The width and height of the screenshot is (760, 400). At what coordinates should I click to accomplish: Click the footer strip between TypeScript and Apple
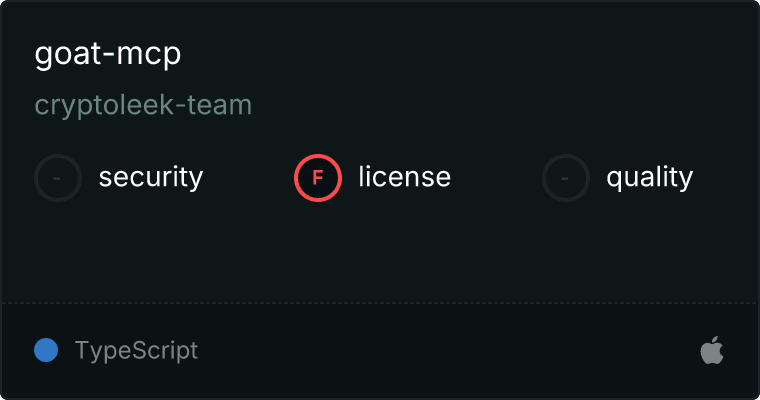coord(450,351)
